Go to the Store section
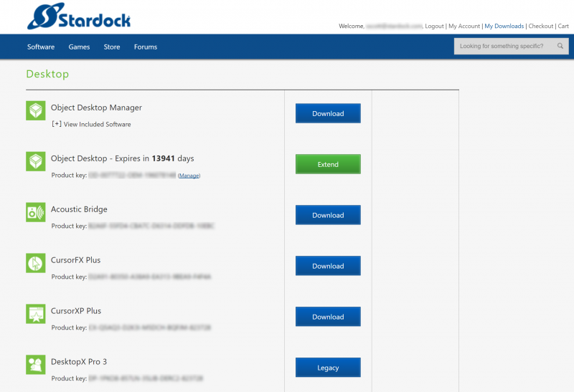The width and height of the screenshot is (574, 392). [112, 47]
